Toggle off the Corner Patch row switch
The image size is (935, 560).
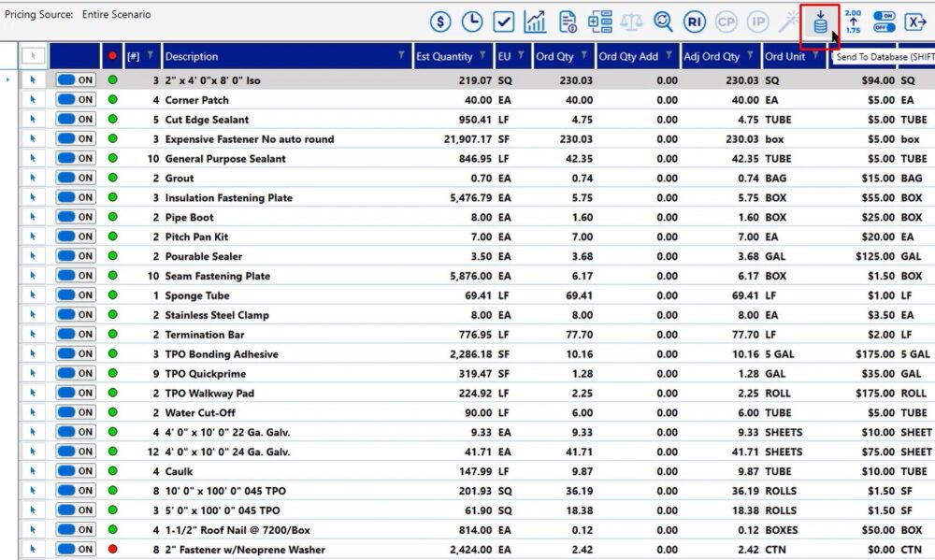pos(76,100)
